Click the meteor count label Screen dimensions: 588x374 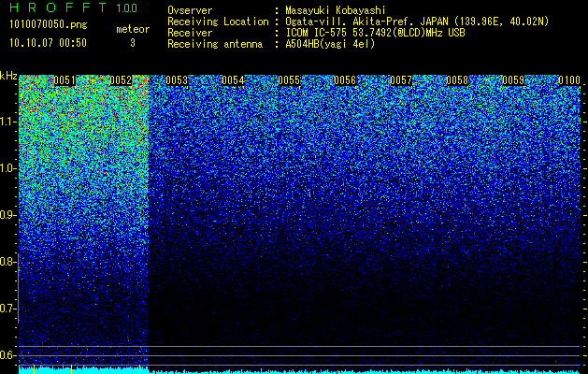[133, 29]
